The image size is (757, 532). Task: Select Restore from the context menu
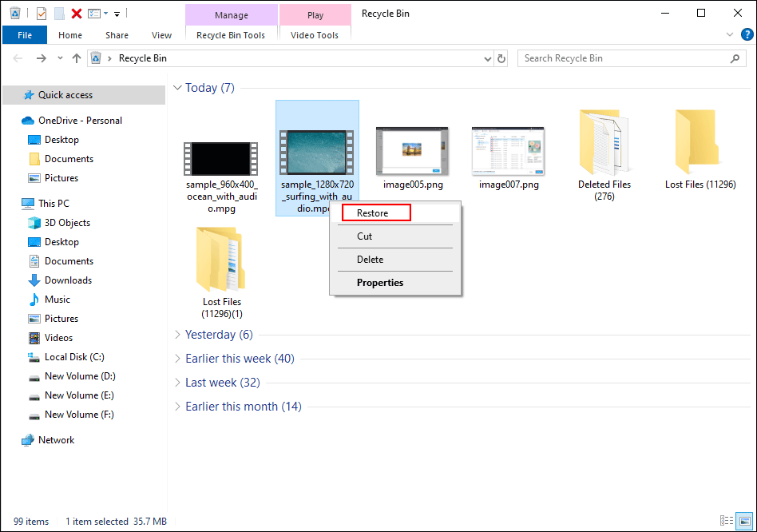(375, 212)
